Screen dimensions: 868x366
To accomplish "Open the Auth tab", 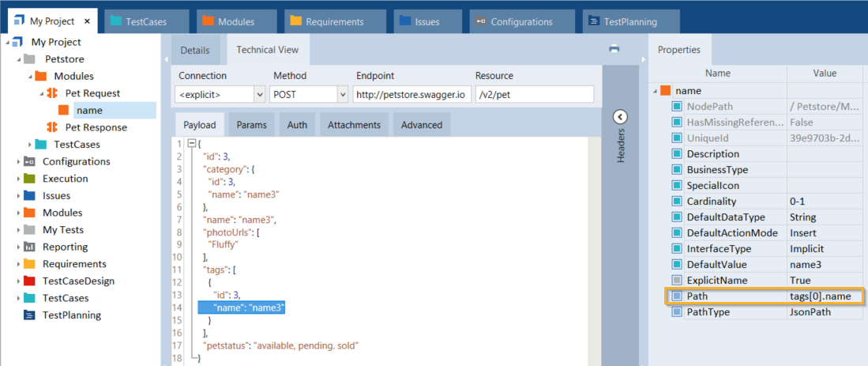I will pos(297,125).
